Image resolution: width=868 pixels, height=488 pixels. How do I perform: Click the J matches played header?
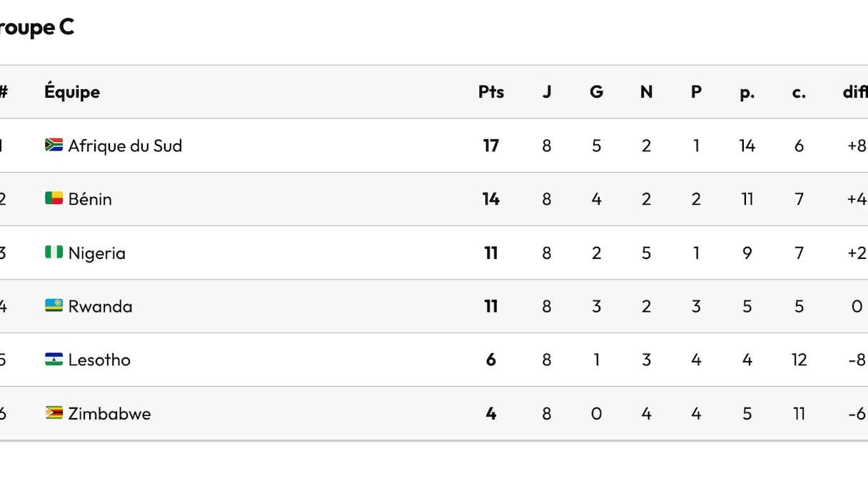[547, 92]
